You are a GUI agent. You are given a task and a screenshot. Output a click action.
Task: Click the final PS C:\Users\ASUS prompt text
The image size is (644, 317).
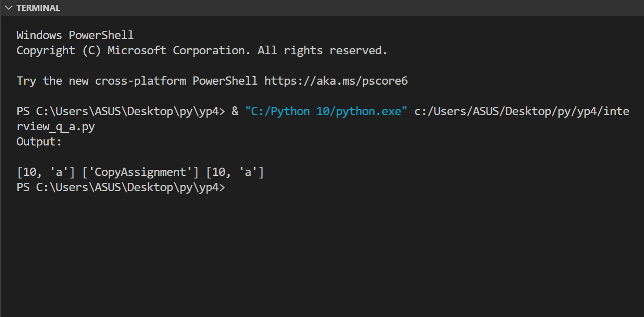(x=120, y=188)
